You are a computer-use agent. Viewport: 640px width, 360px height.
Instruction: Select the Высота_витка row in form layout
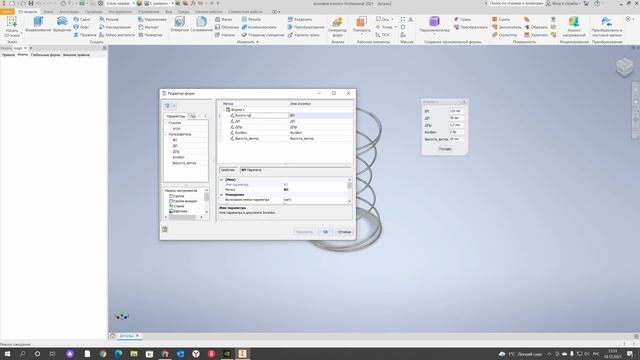[286, 138]
